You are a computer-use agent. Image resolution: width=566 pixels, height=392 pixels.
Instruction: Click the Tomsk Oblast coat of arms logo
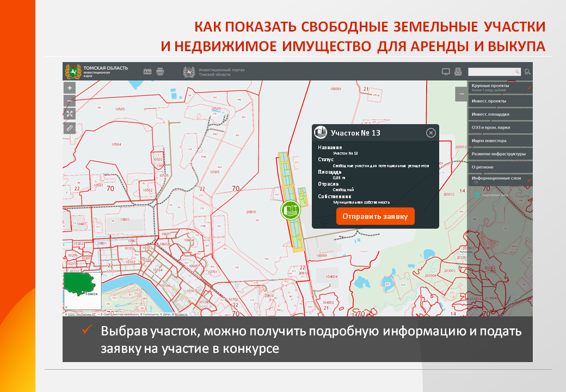click(x=73, y=71)
